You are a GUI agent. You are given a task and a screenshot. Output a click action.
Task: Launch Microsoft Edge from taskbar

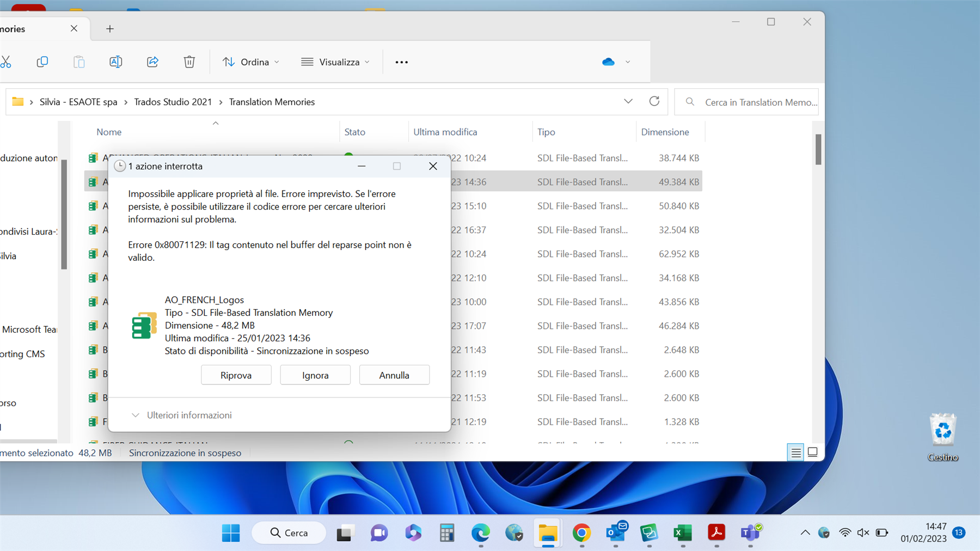480,533
